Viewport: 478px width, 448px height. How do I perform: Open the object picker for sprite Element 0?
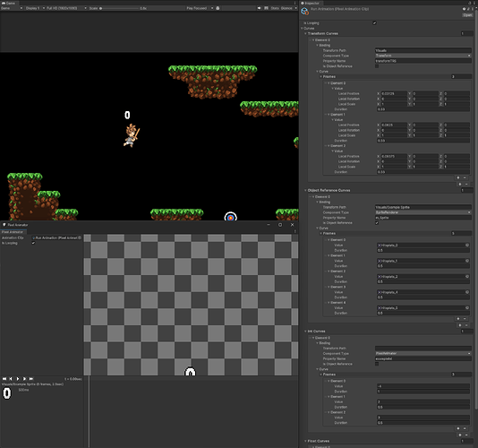click(x=466, y=246)
